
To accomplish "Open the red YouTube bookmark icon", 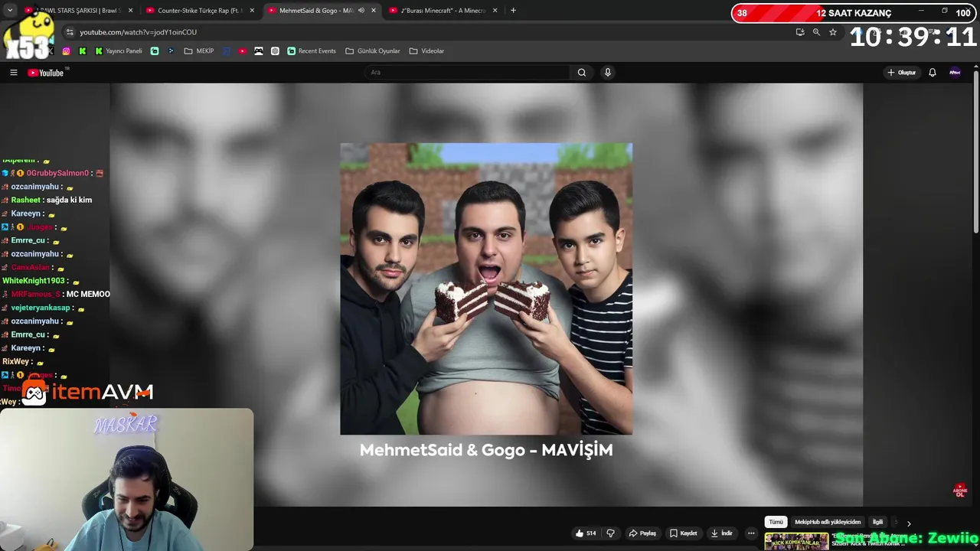I will 243,51.
